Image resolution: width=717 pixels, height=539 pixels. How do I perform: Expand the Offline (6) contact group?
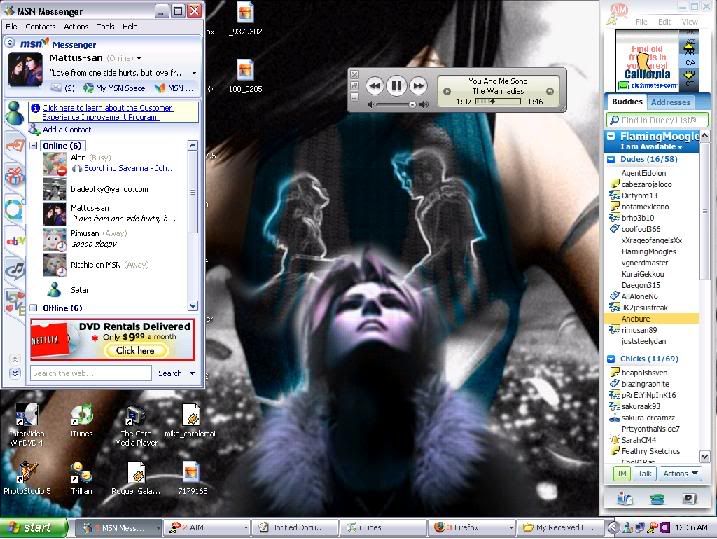coord(33,308)
